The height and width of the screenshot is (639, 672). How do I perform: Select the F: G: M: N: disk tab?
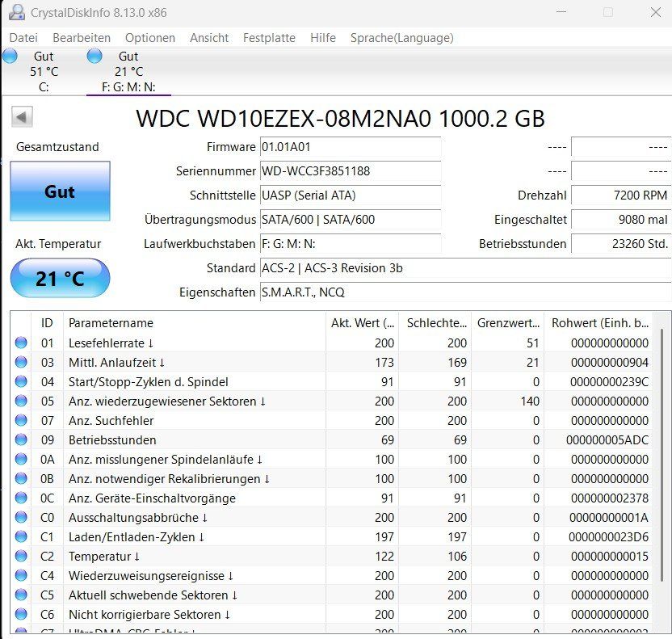[128, 72]
